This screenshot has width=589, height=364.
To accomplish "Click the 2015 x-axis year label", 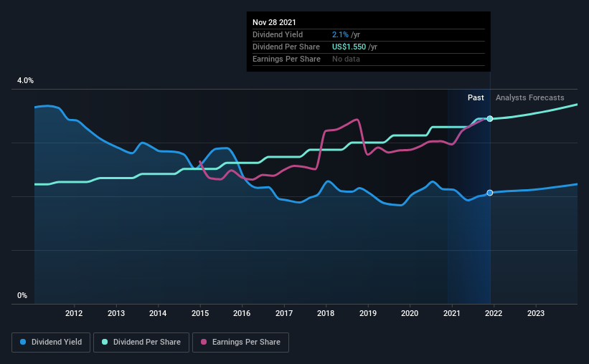I will click(x=200, y=313).
